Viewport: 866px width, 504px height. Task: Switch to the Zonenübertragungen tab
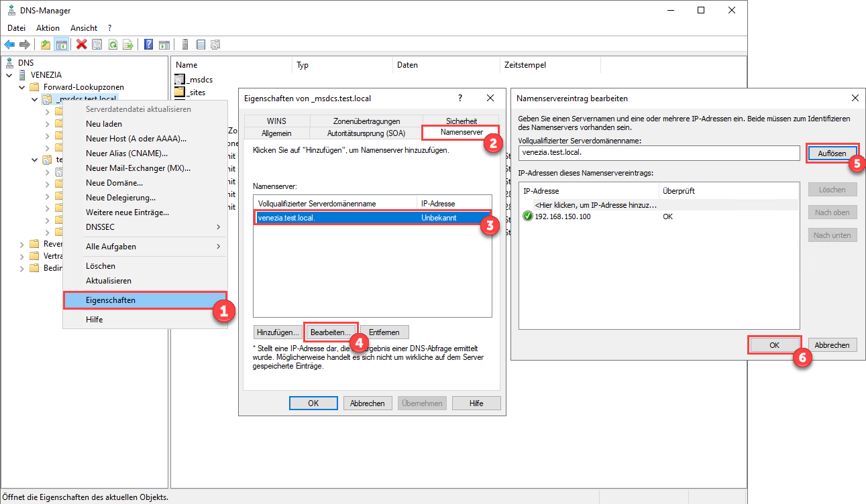(366, 121)
